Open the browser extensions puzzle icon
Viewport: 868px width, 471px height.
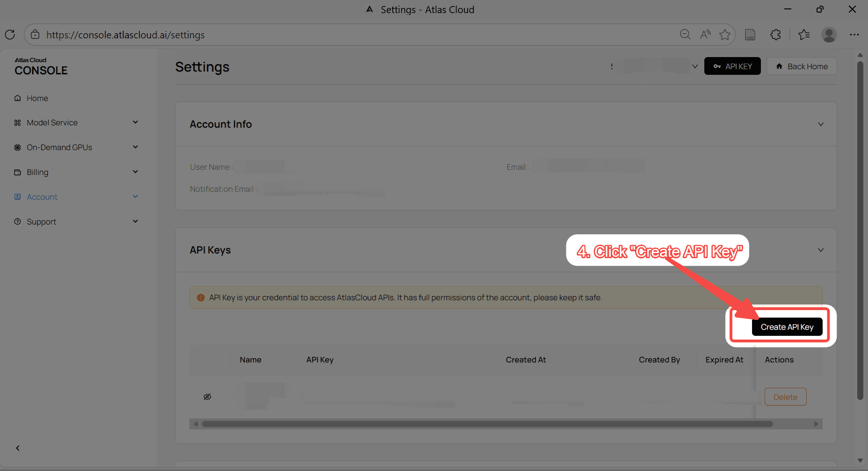775,35
